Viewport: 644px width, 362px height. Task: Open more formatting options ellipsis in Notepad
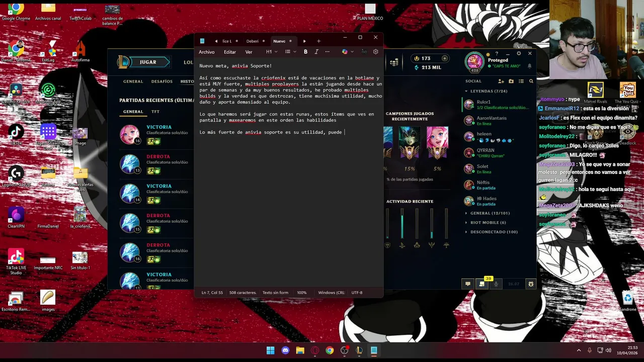pyautogui.click(x=328, y=52)
